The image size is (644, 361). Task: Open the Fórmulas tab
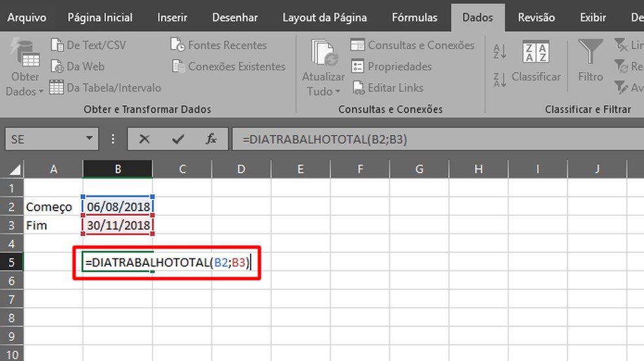(414, 18)
